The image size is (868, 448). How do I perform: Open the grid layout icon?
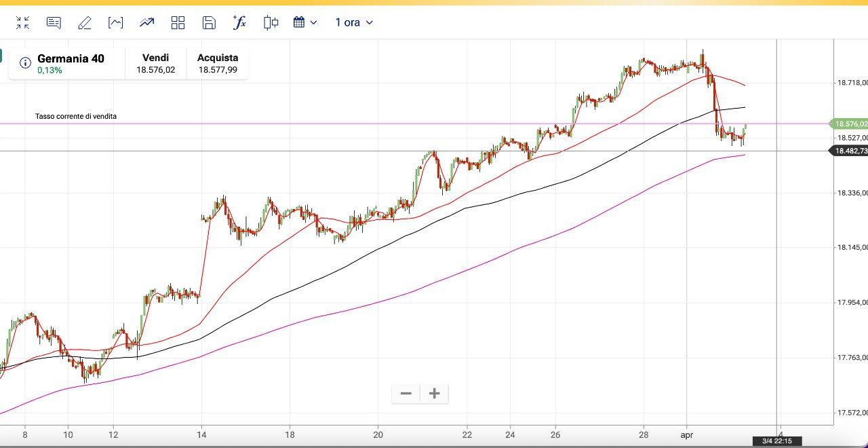coord(178,23)
